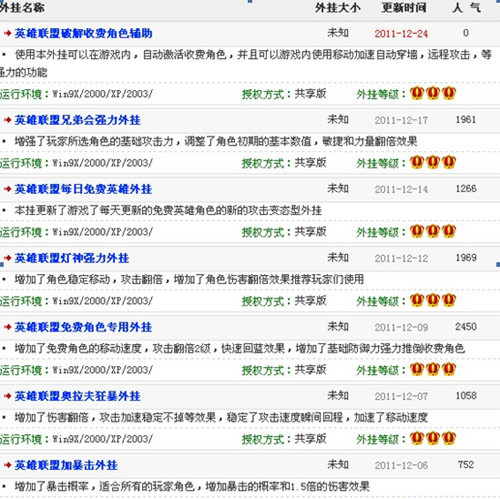Click popularity value 2450
The image size is (500, 499).
coord(466,327)
